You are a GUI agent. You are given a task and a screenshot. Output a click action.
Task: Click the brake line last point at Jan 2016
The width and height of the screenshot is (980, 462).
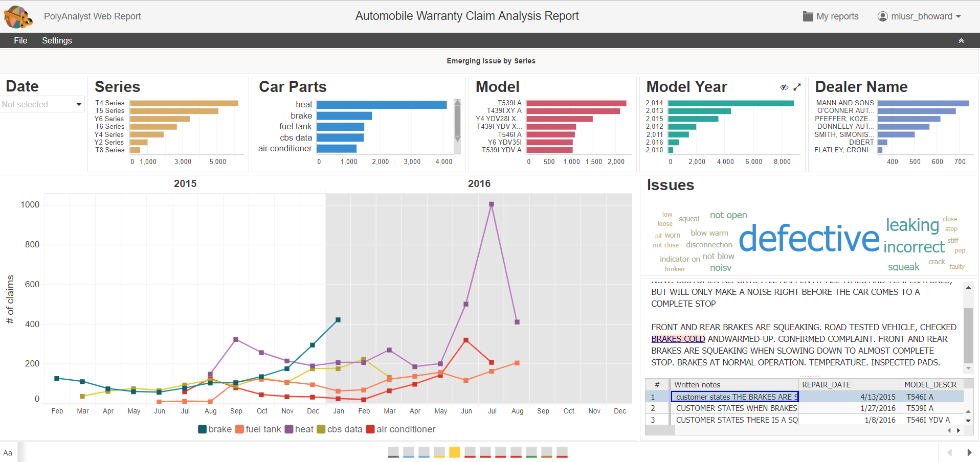pos(338,320)
